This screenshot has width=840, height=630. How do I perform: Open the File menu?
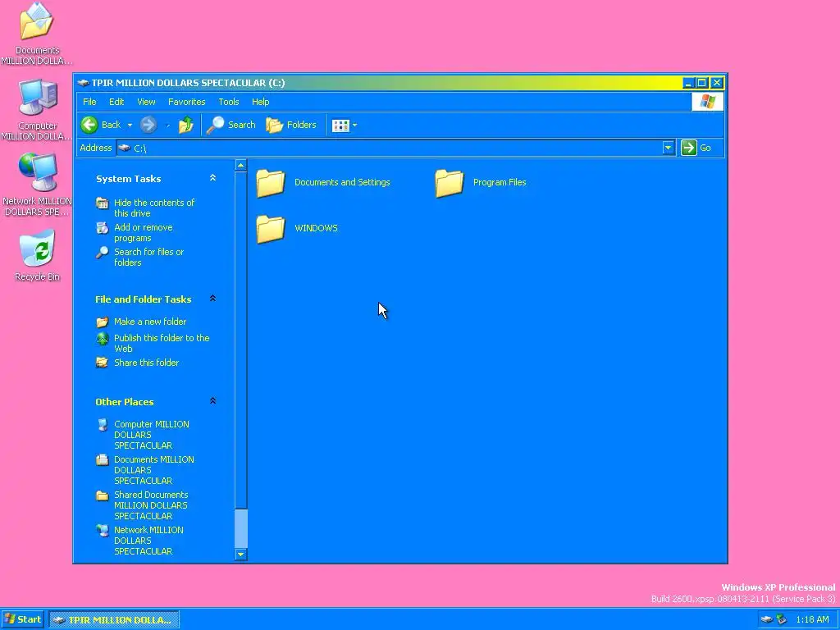(89, 102)
